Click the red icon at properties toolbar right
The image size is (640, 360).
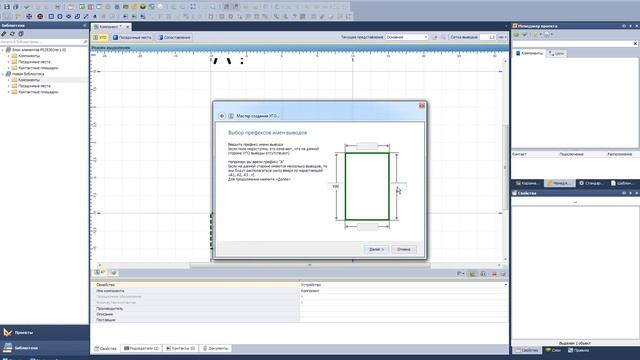(x=494, y=273)
